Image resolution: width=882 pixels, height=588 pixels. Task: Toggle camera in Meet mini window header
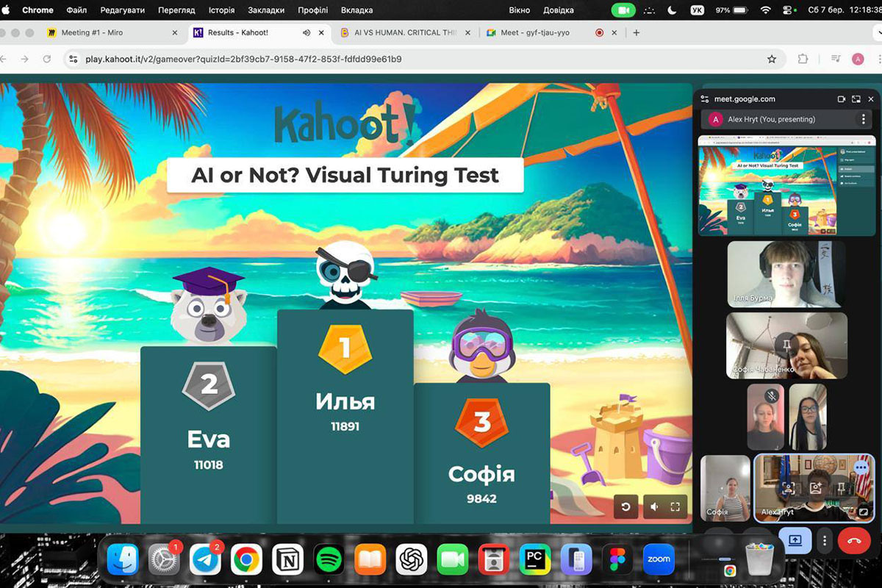(x=842, y=98)
